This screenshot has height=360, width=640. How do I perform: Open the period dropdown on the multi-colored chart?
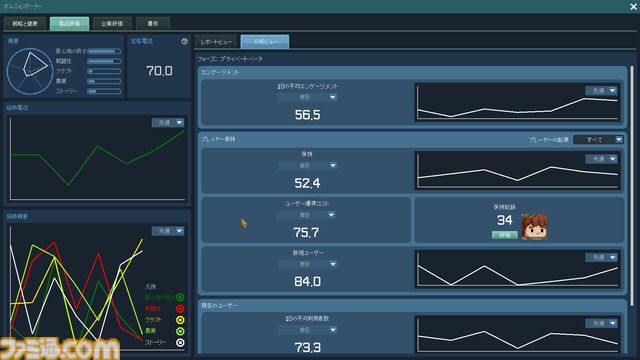(x=168, y=231)
